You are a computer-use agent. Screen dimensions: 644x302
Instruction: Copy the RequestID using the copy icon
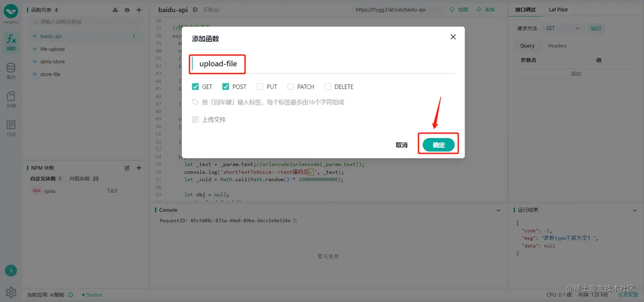[295, 221]
